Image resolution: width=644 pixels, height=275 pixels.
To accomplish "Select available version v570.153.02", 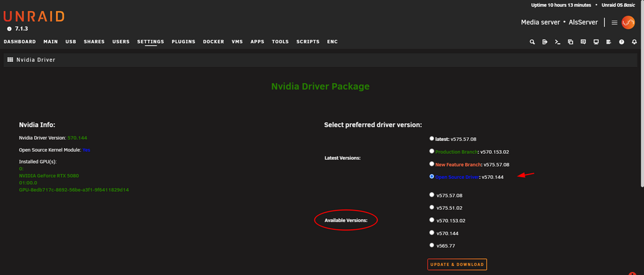I will tap(431, 220).
